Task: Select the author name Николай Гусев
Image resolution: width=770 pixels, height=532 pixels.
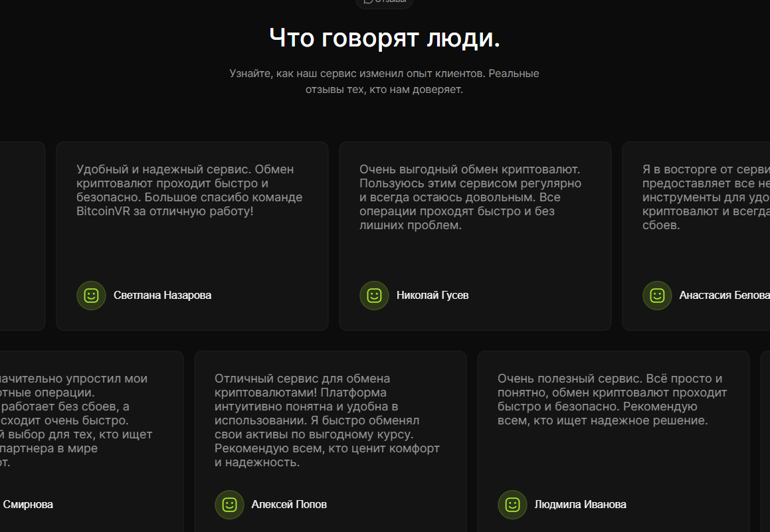Action: click(x=433, y=296)
